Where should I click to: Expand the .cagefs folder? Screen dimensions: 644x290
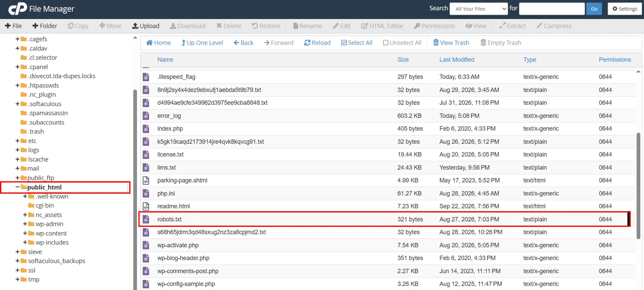[x=17, y=39]
